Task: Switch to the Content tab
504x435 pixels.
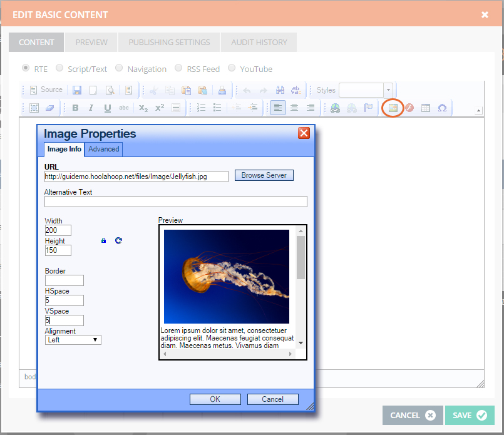Action: coord(36,42)
